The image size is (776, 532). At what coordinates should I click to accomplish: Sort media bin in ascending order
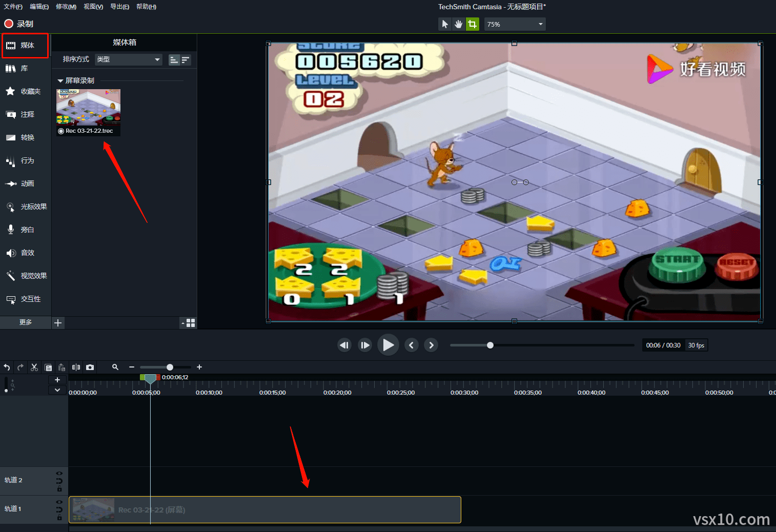174,60
